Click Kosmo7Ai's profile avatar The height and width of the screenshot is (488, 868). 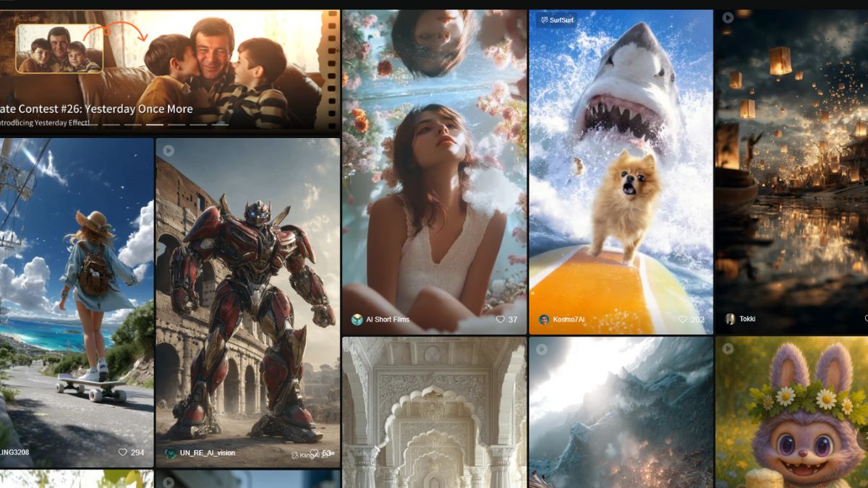click(543, 320)
